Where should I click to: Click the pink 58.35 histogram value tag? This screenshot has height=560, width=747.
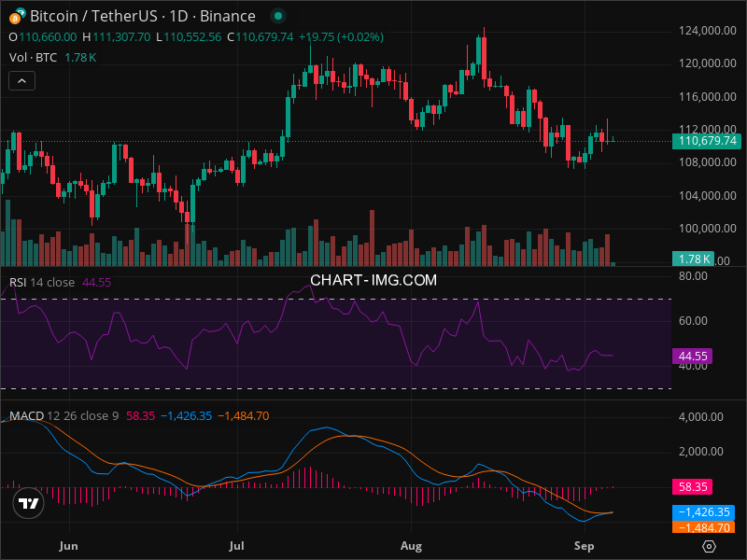[692, 486]
